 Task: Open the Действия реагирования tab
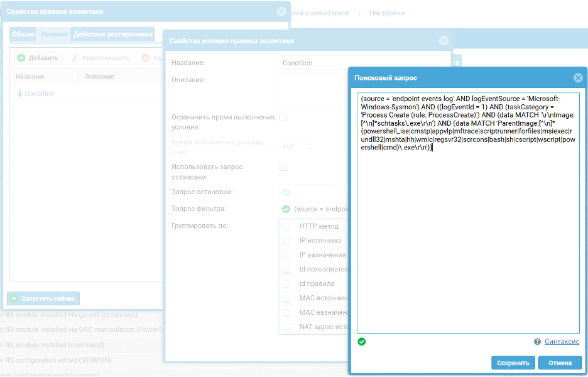pyautogui.click(x=112, y=35)
